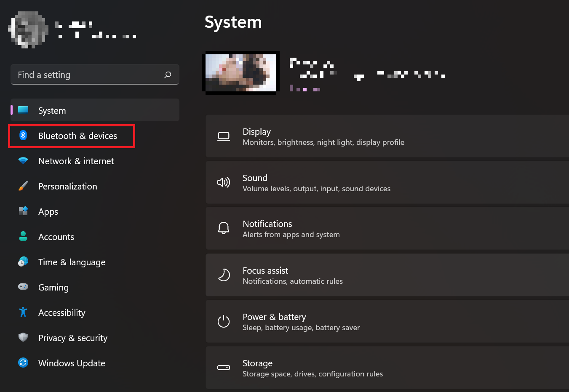Click the Gaming controller icon
This screenshot has height=392, width=569.
(x=23, y=287)
